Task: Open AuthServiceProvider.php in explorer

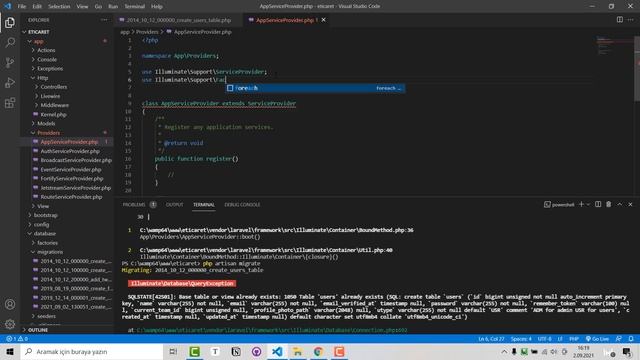Action: pyautogui.click(x=70, y=151)
